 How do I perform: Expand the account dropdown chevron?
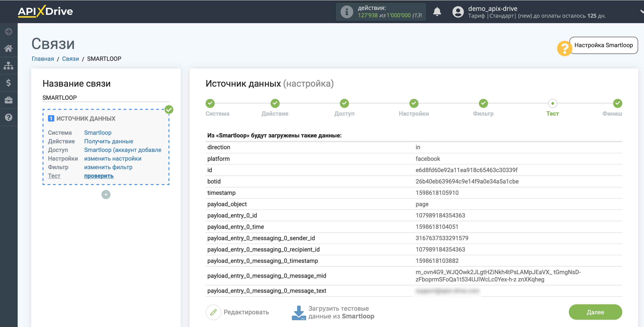click(x=642, y=12)
